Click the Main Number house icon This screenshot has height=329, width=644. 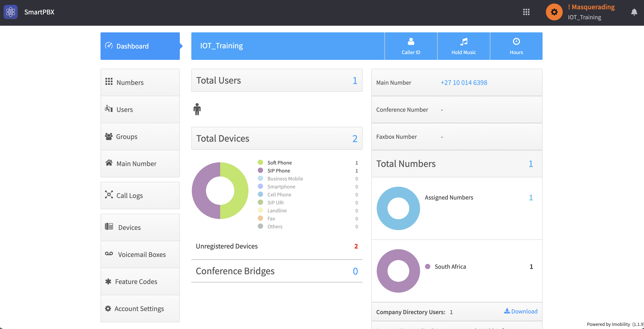(109, 163)
